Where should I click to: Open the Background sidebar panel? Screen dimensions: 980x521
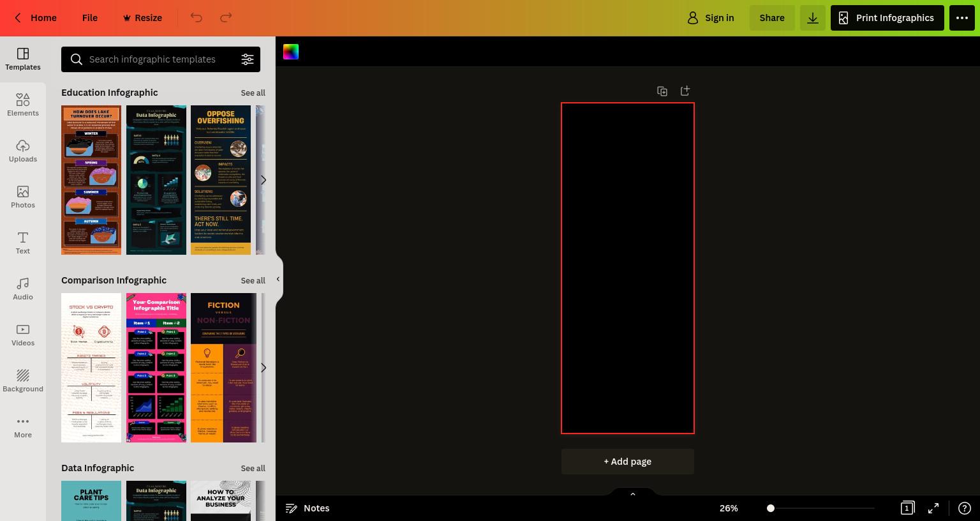(23, 381)
